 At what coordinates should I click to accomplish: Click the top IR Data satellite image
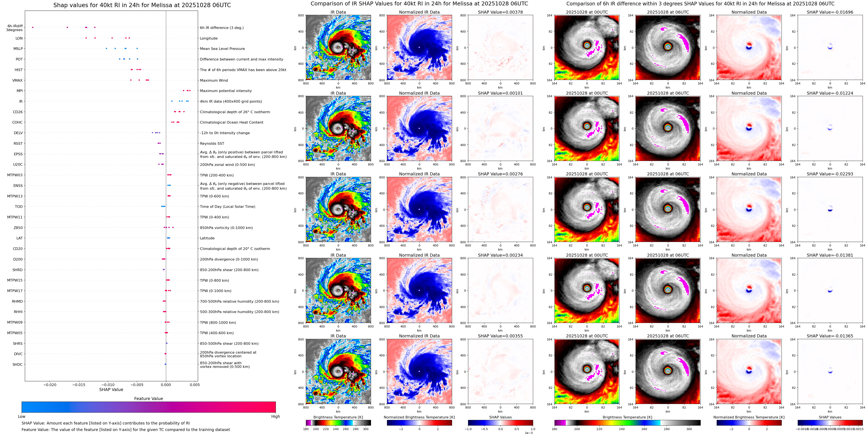point(338,48)
